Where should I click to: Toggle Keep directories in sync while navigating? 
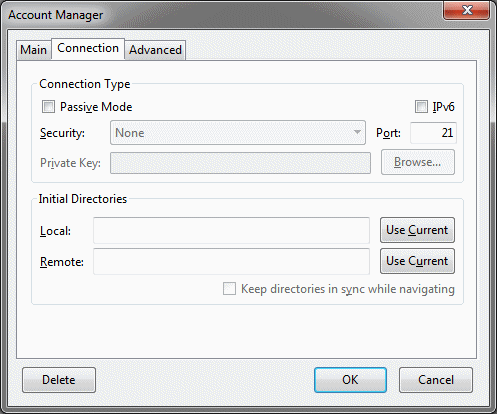tap(229, 289)
